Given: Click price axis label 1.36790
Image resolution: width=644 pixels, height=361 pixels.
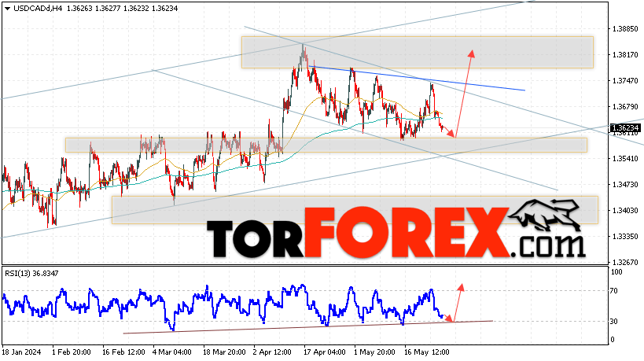Looking at the screenshot, I should coord(625,107).
